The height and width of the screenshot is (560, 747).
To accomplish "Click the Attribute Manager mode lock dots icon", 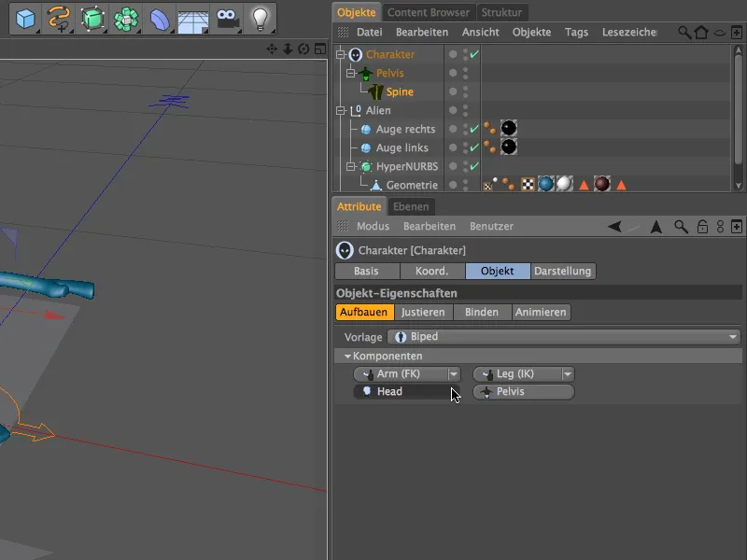I will tap(720, 227).
